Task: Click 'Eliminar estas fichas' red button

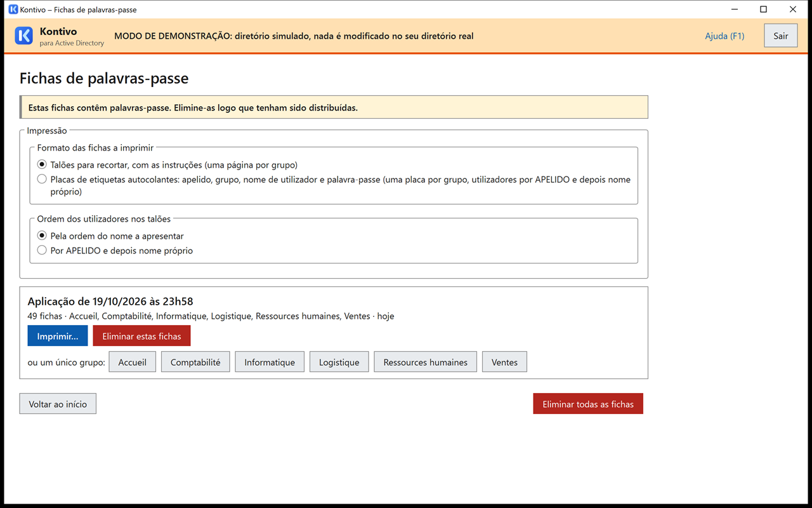Action: click(x=141, y=336)
